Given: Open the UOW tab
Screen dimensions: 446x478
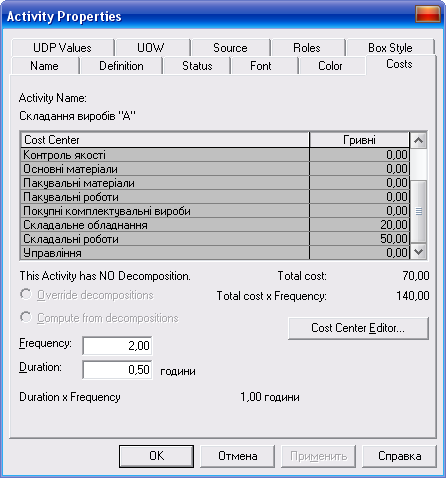Looking at the screenshot, I should [153, 48].
